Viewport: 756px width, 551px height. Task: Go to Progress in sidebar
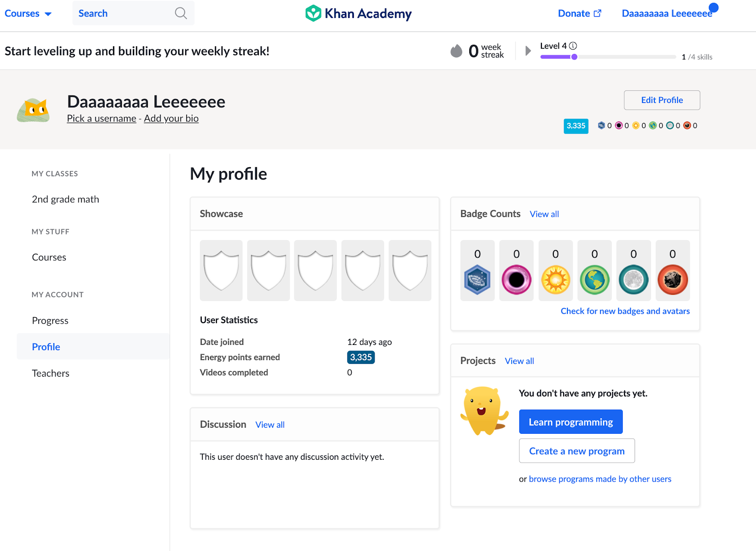(x=50, y=320)
